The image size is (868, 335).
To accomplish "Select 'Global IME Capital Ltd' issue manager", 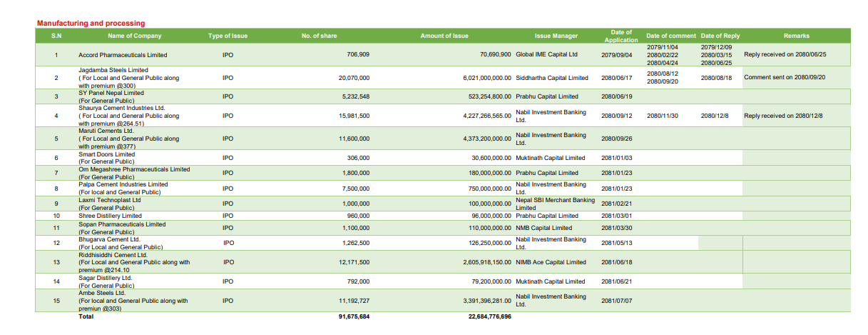I will tap(547, 54).
